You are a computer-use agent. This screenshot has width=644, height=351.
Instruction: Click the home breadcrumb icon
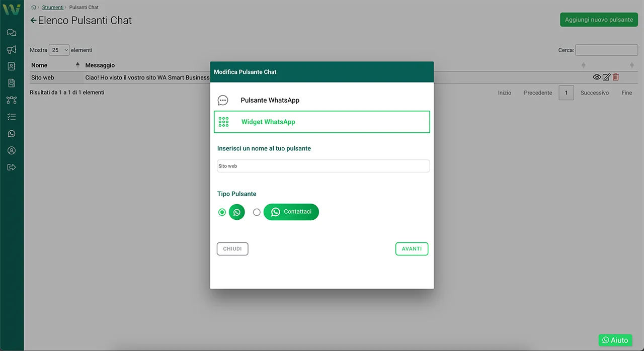[34, 8]
